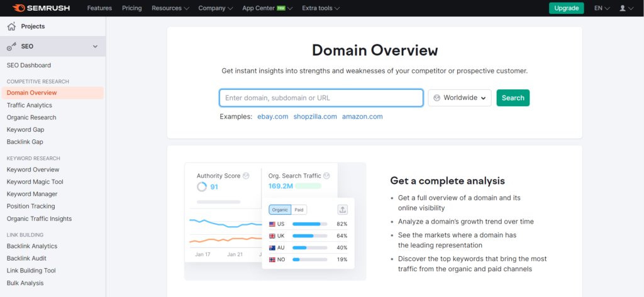Open Keyword Manager in sidebar
Viewport: 644px width, 297px height.
(x=32, y=194)
